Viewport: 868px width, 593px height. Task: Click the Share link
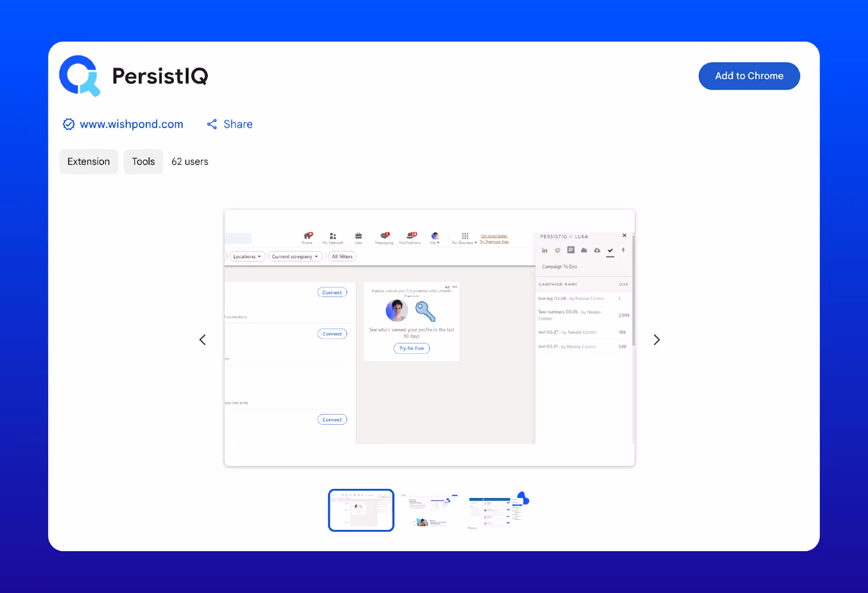click(x=238, y=124)
